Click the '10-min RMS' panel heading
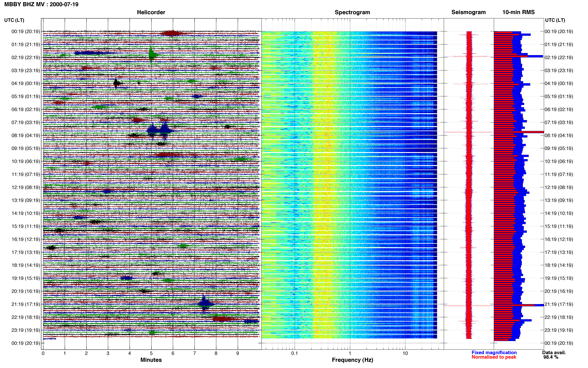Image resolution: width=588 pixels, height=368 pixels. [518, 12]
